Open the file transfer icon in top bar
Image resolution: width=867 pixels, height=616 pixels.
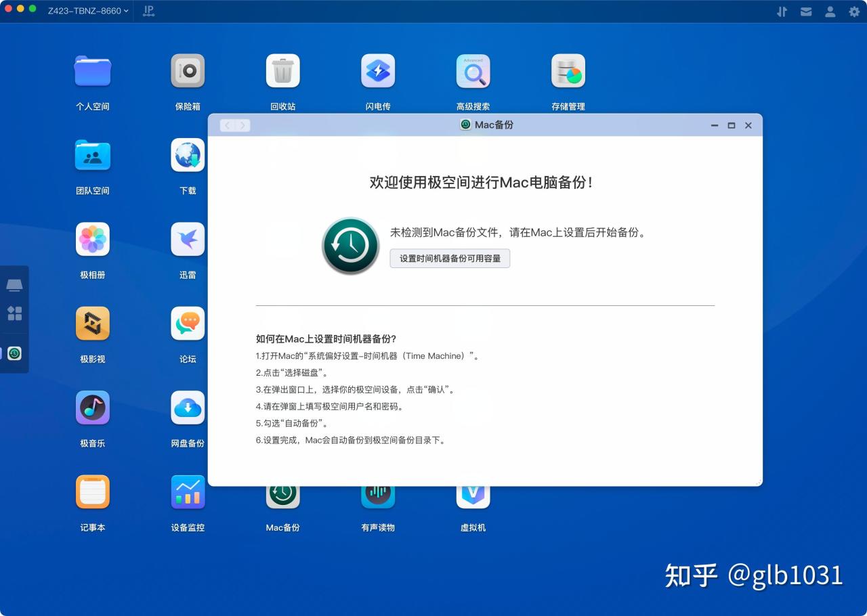[x=782, y=11]
